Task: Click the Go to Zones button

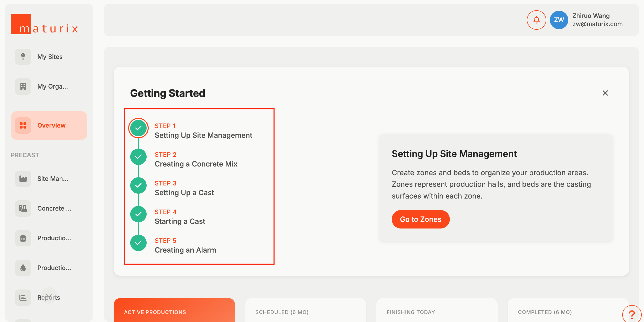Action: (x=420, y=219)
